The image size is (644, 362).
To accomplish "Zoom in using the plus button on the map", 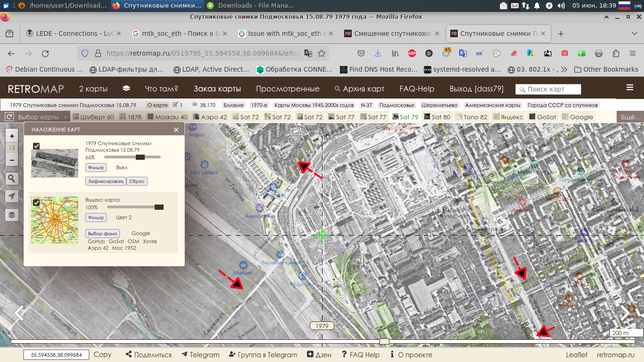I will [x=11, y=136].
